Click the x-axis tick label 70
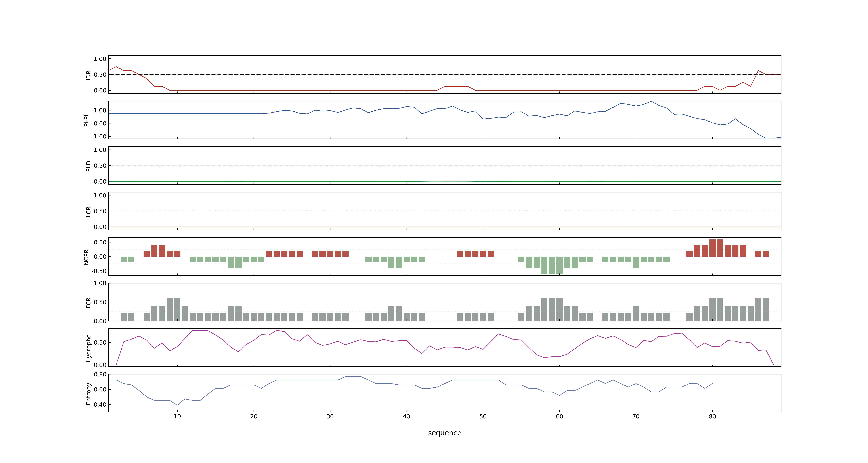This screenshot has height=463, width=868. [x=636, y=416]
